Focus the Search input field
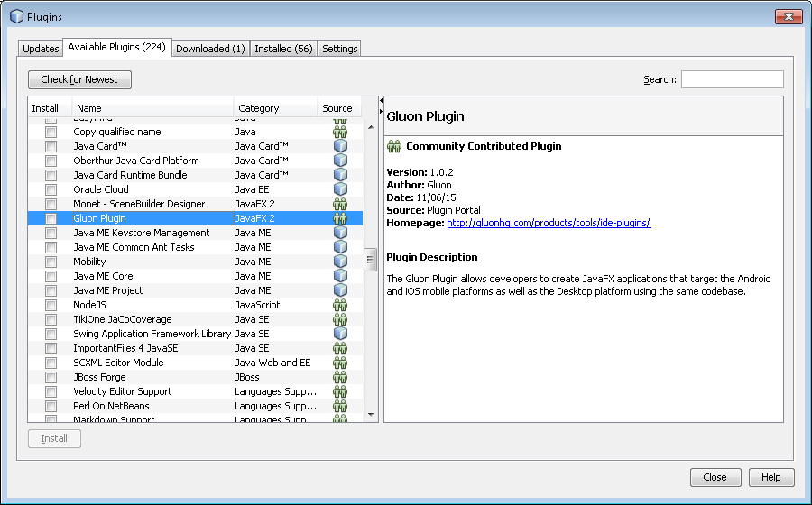Image resolution: width=812 pixels, height=505 pixels. point(733,79)
